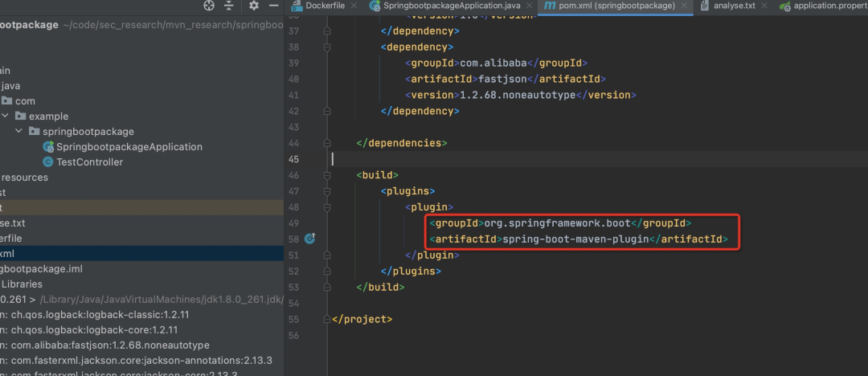Click the locate/select opened file crosshair icon
868x376 pixels.
(210, 6)
